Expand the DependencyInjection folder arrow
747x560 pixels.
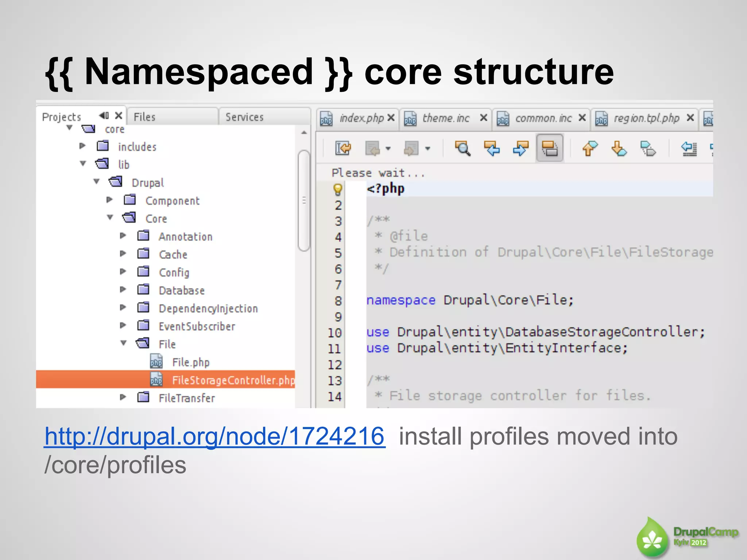[x=123, y=307]
